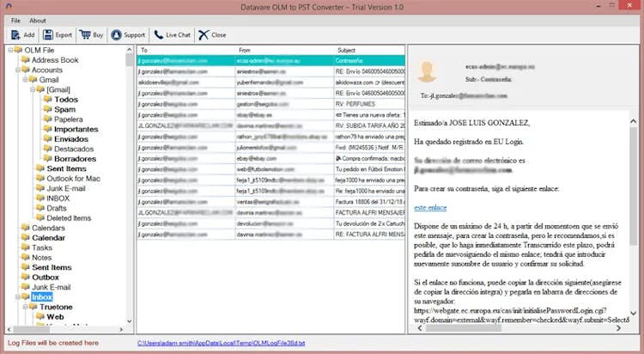The height and width of the screenshot is (354, 644).
Task: Select the Address Book tree item
Action: point(55,60)
